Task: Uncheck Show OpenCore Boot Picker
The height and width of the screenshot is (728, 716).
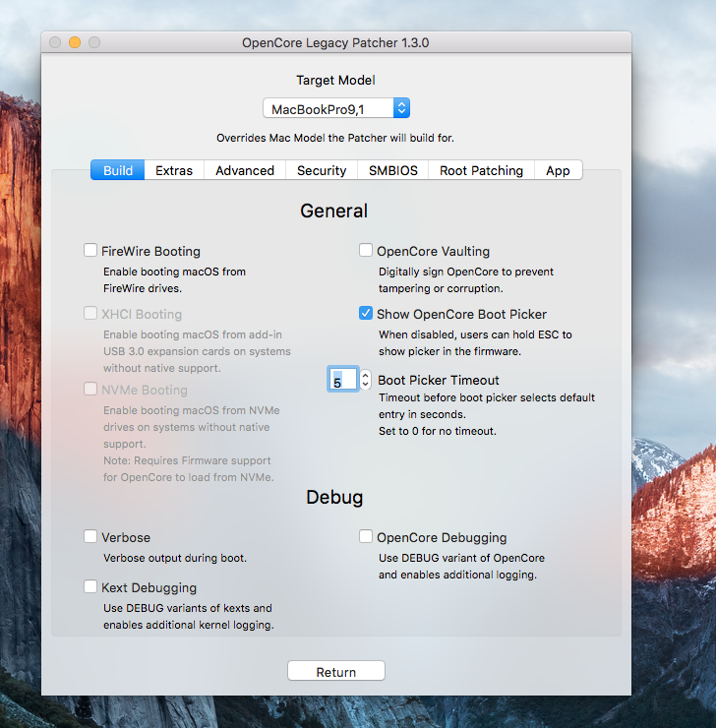Action: pos(366,313)
